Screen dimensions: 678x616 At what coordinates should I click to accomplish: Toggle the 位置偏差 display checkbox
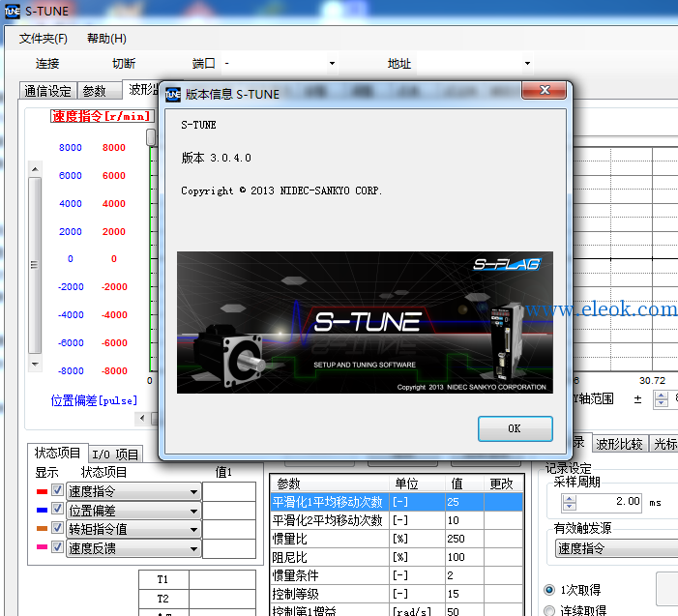(57, 509)
